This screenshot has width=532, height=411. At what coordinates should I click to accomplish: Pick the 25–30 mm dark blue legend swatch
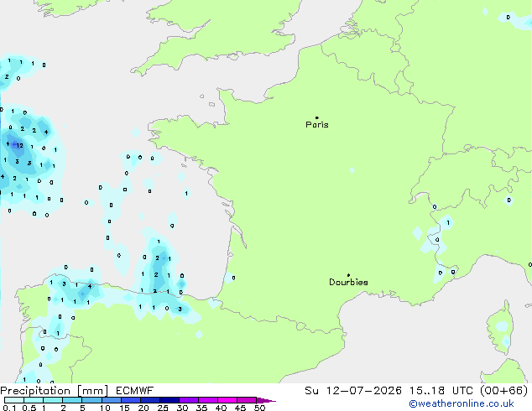pos(170,400)
